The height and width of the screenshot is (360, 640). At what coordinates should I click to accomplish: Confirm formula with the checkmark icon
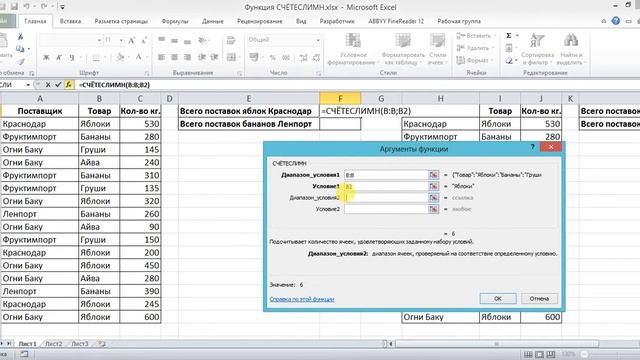coord(58,85)
